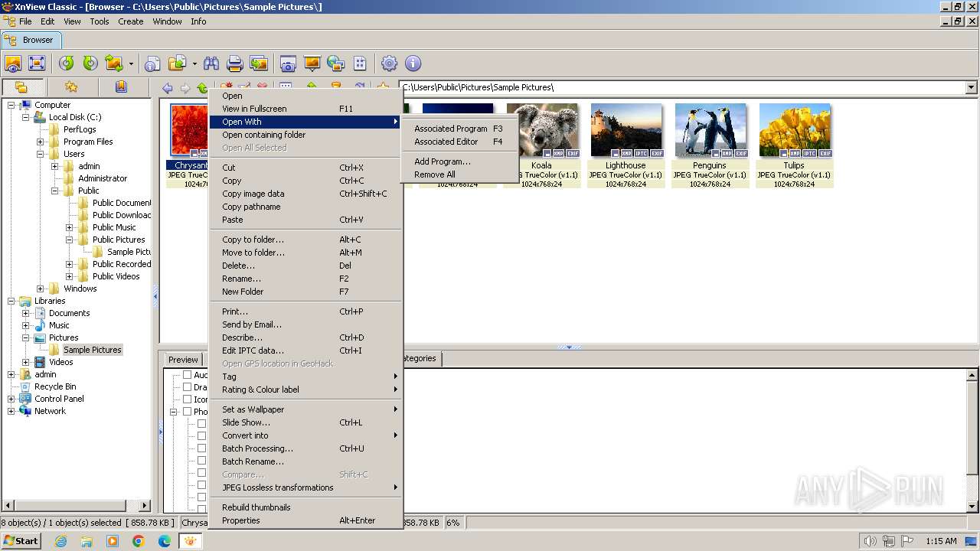
Task: Select 'View in Fullscreen' context item
Action: click(x=305, y=109)
